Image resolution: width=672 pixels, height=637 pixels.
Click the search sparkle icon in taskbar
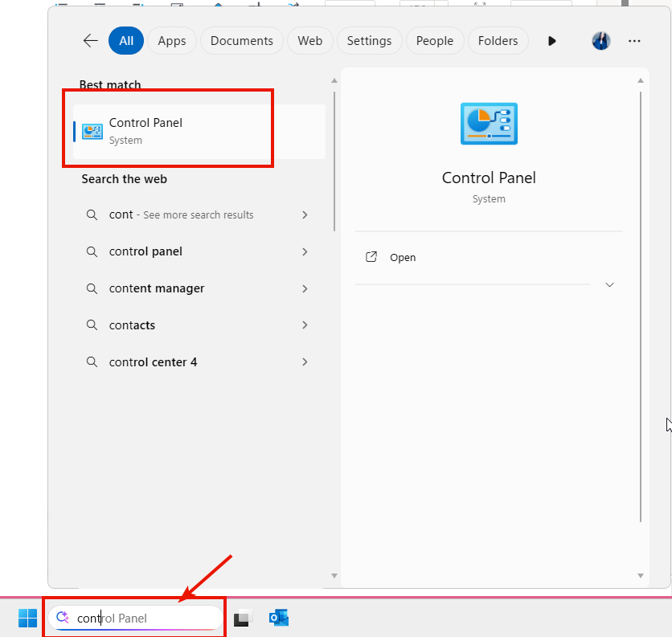tap(63, 617)
